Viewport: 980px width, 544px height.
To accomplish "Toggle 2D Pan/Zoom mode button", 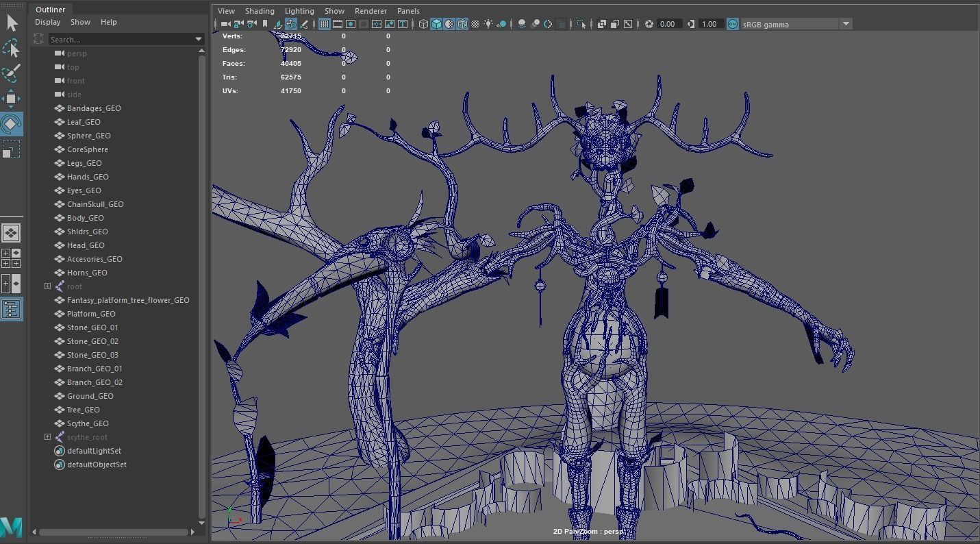I will [x=291, y=24].
